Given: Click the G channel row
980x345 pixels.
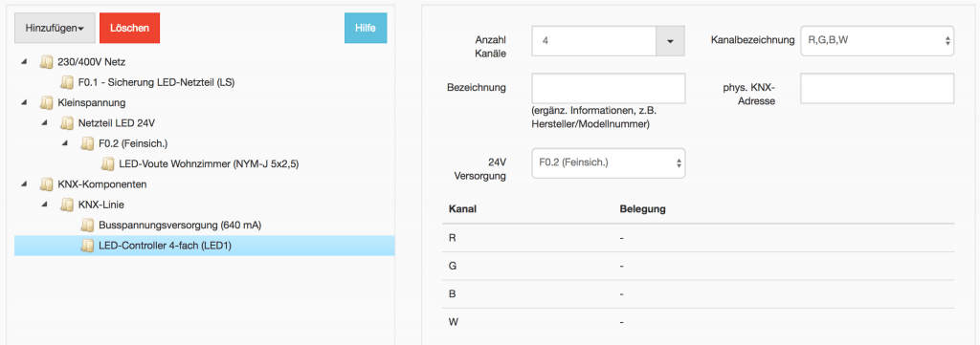Looking at the screenshot, I should 698,266.
